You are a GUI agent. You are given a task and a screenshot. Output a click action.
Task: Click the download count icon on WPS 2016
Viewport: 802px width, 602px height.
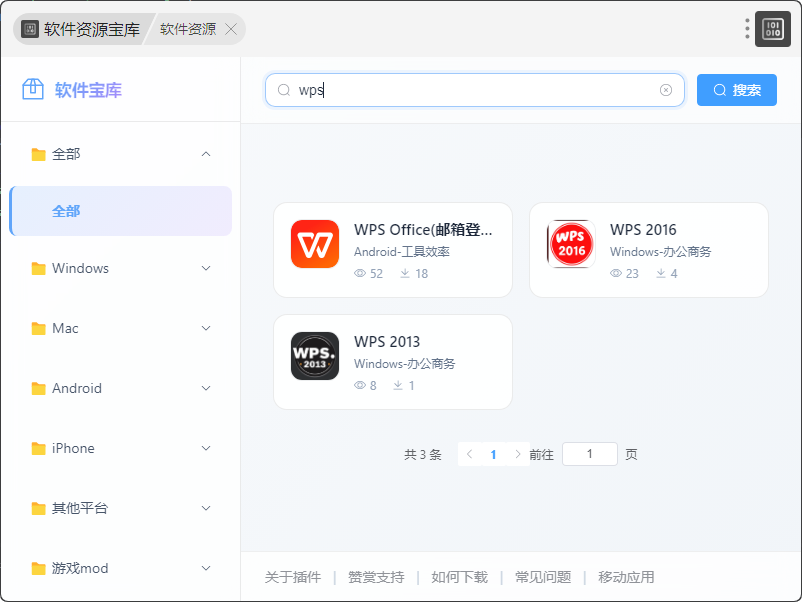[661, 273]
